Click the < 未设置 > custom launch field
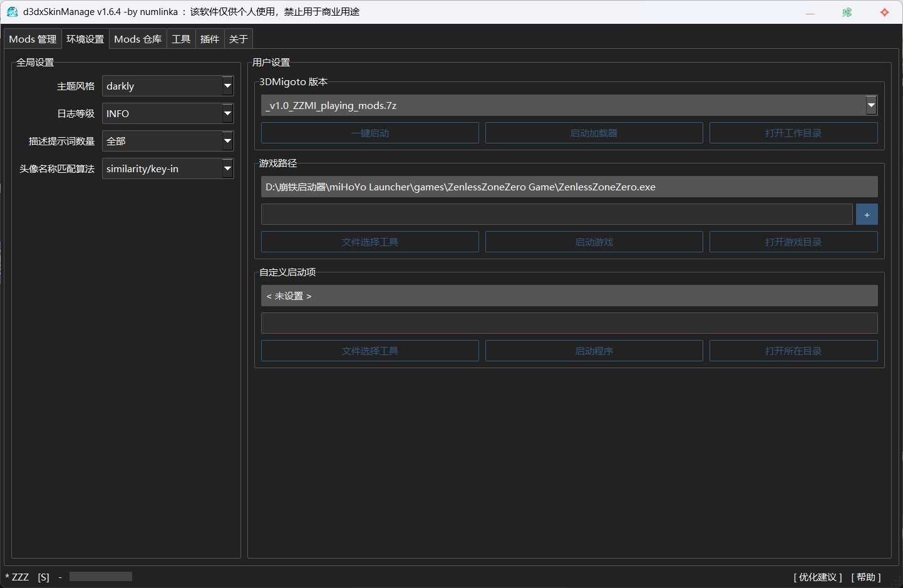This screenshot has width=903, height=588. [x=569, y=296]
